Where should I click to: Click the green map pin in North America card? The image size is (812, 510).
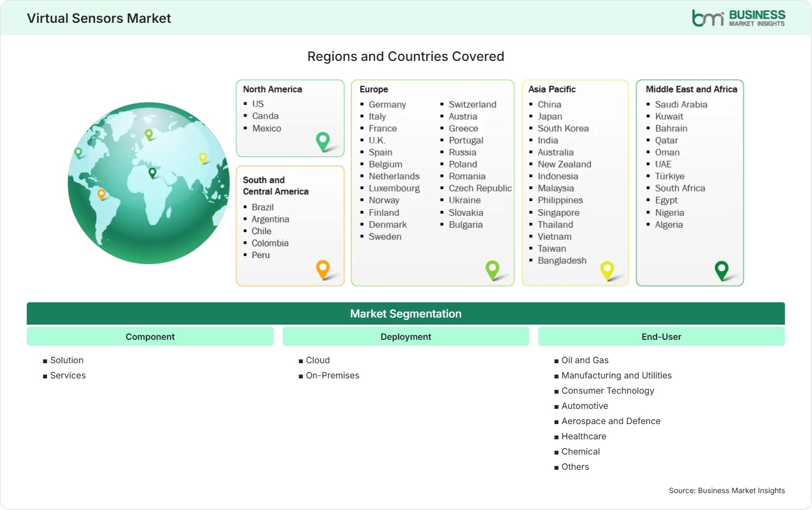click(x=323, y=141)
